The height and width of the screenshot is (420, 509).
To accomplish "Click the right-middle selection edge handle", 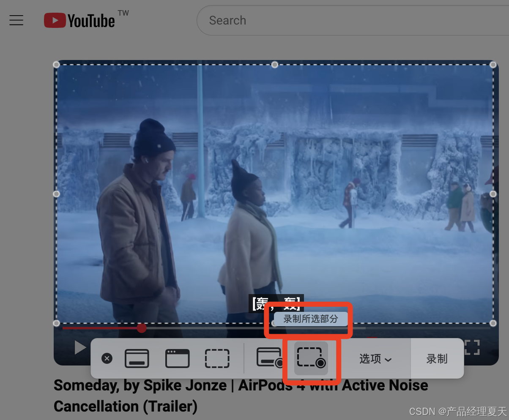I will (x=493, y=194).
